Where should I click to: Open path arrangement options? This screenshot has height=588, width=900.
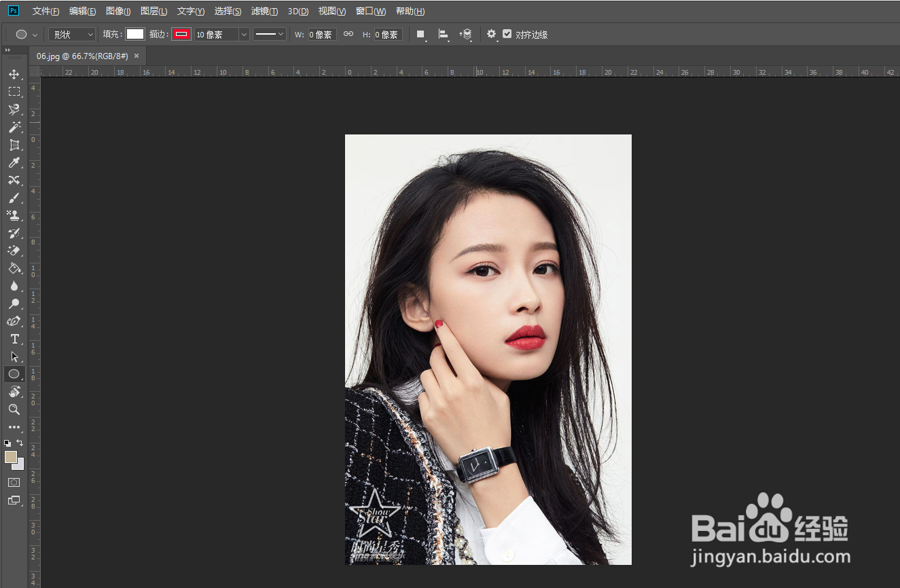point(466,35)
